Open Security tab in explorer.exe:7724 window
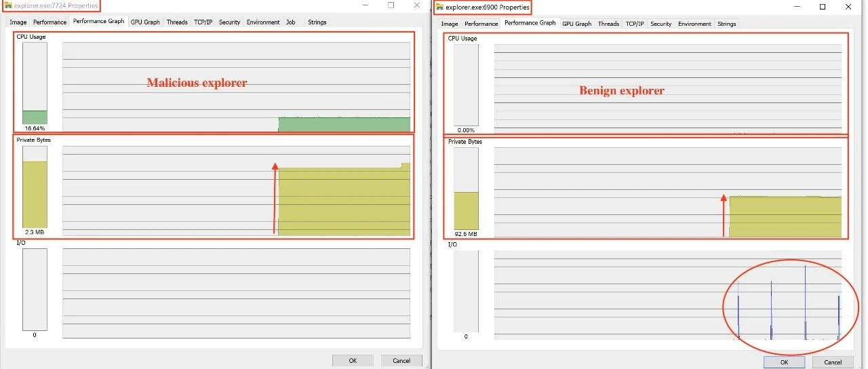Image resolution: width=868 pixels, height=369 pixels. (229, 22)
